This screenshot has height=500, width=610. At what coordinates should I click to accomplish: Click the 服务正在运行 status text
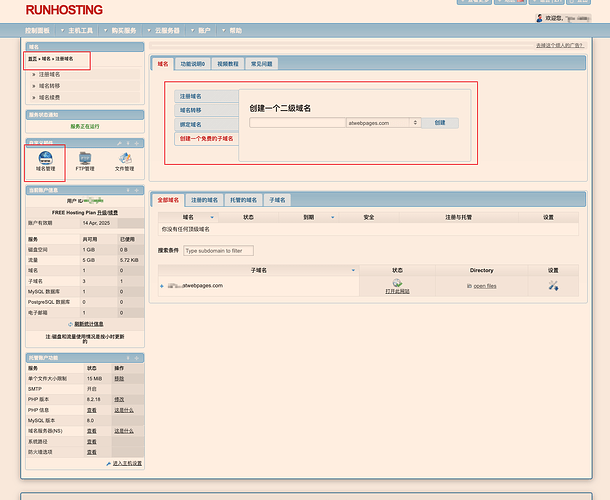(x=85, y=126)
